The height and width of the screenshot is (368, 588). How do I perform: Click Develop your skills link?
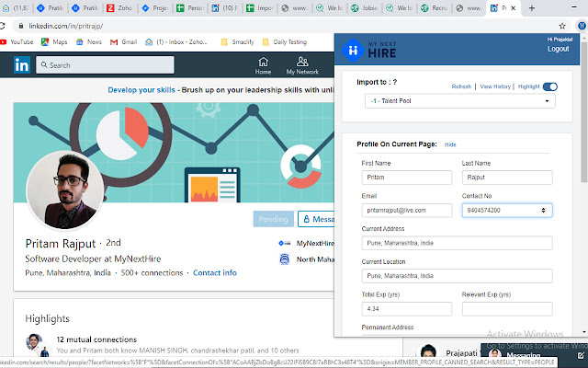141,90
